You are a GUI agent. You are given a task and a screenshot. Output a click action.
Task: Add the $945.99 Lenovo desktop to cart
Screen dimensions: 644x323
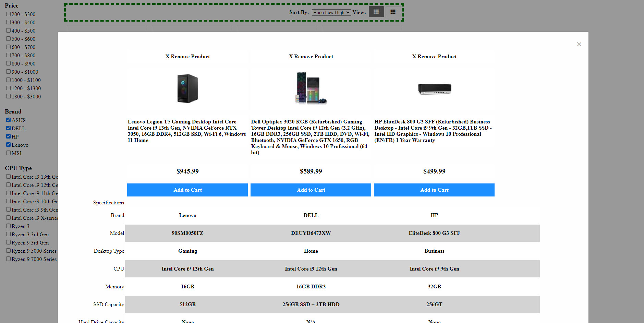[187, 190]
